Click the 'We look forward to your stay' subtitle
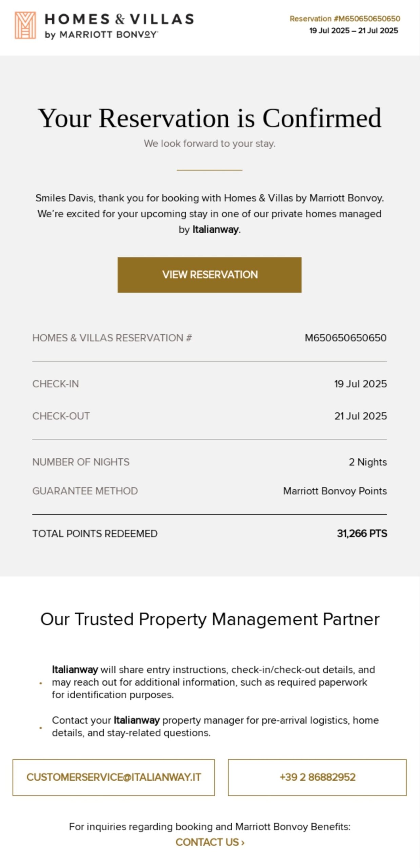 pyautogui.click(x=209, y=144)
